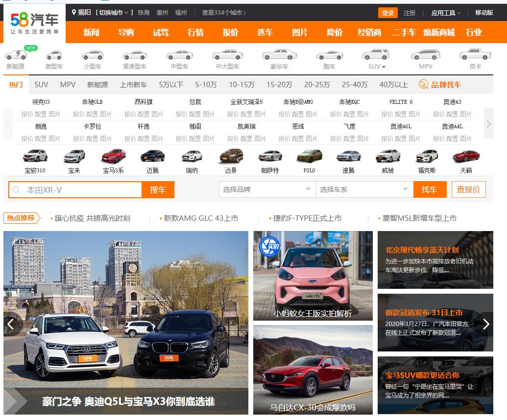Switch to the SUV filter tab

(x=41, y=85)
